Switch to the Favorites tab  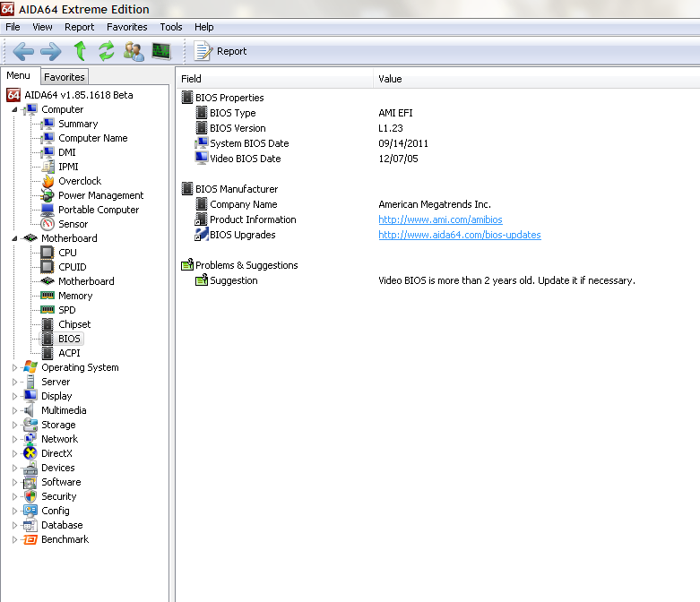[x=65, y=77]
